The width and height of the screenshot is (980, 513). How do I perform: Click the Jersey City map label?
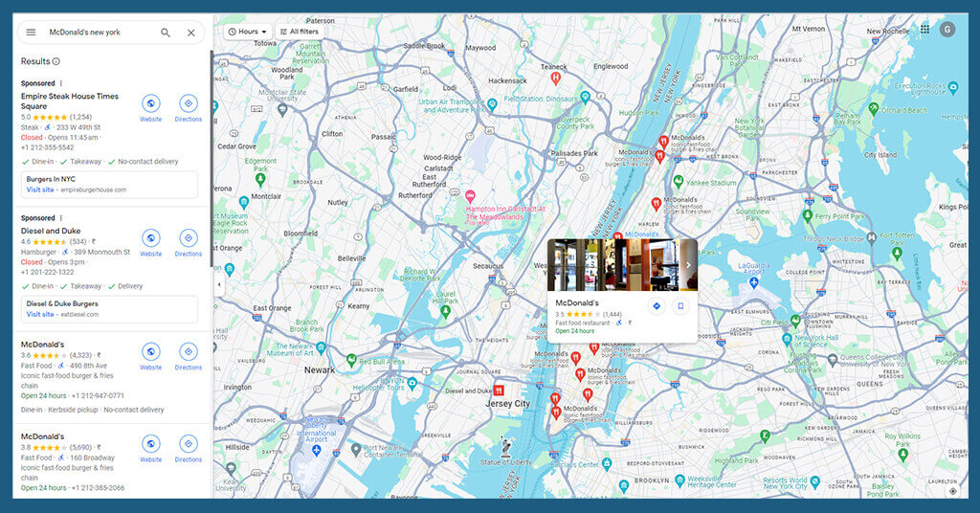[x=507, y=404]
